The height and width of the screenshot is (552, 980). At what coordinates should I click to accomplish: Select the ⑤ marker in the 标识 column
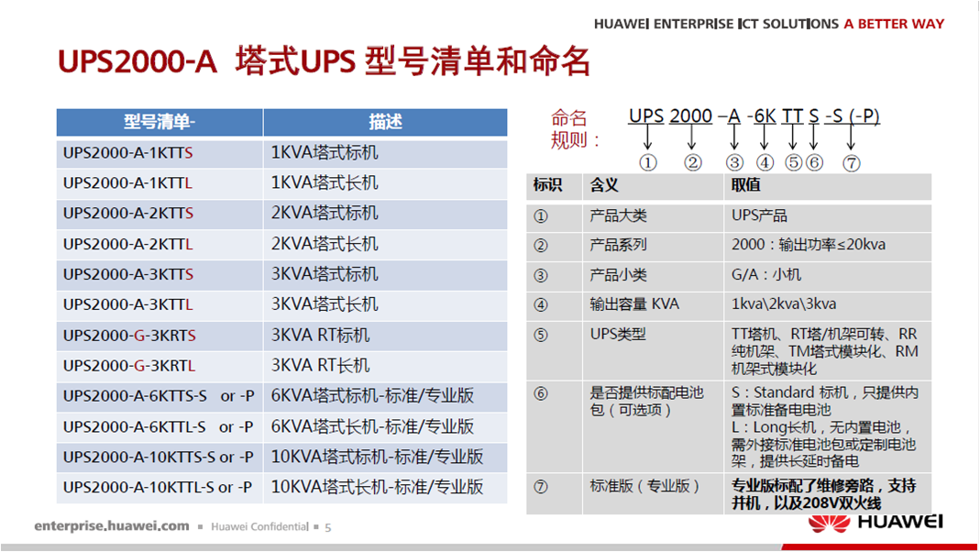point(540,335)
